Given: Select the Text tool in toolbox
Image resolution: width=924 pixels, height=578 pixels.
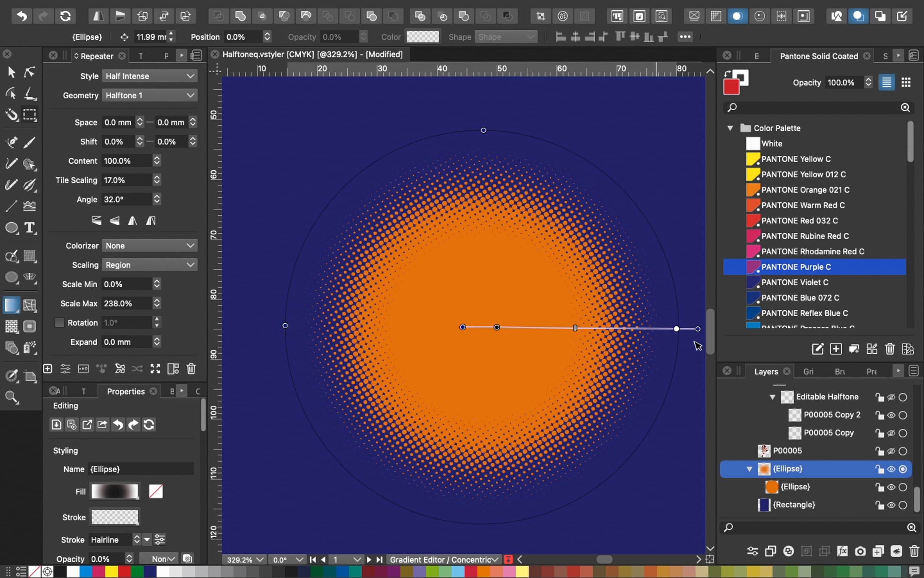Looking at the screenshot, I should tap(29, 228).
